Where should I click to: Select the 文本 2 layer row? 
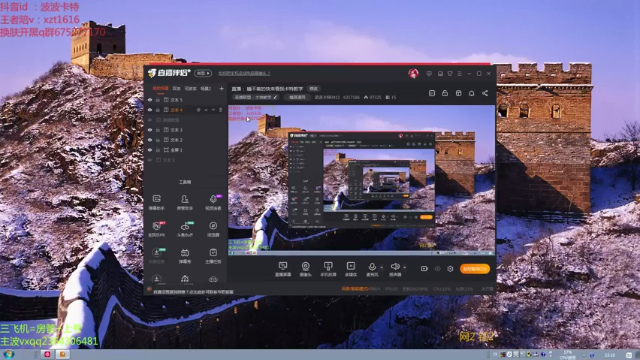(186, 140)
